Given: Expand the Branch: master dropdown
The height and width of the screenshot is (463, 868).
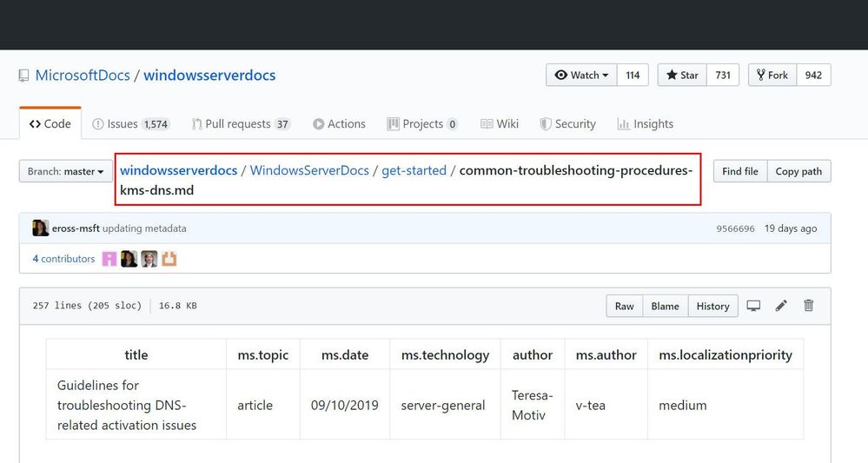Looking at the screenshot, I should coord(65,171).
